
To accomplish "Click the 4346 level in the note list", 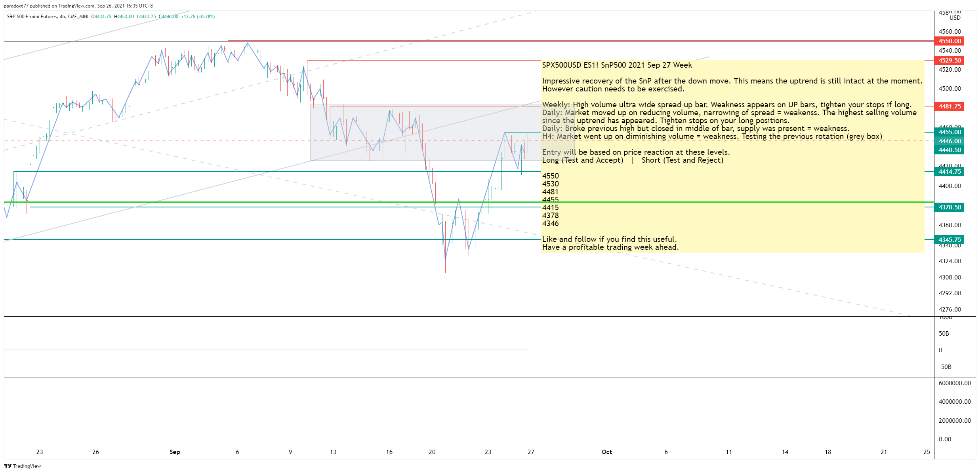I will point(550,224).
